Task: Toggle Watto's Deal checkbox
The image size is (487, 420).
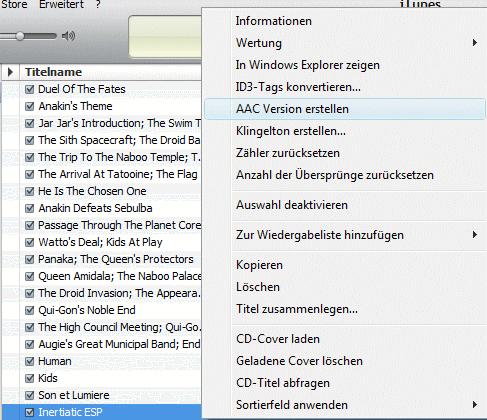Action: 30,242
